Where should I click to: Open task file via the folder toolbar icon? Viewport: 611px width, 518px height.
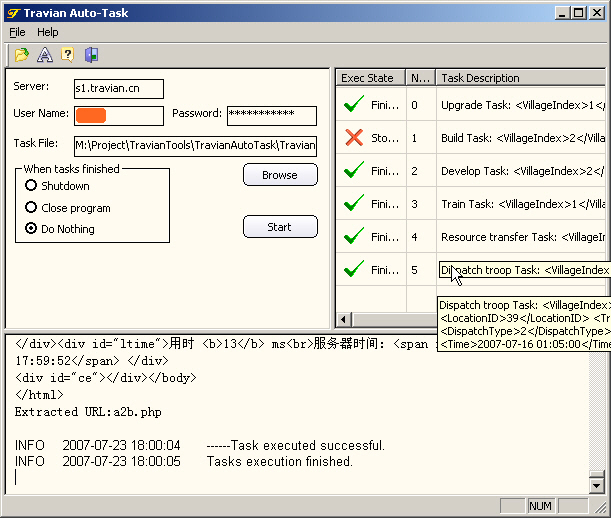tap(22, 55)
